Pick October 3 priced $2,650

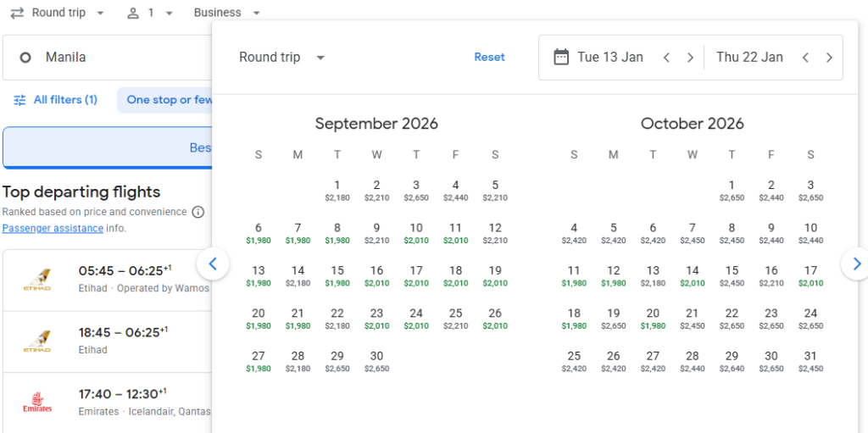tap(810, 191)
